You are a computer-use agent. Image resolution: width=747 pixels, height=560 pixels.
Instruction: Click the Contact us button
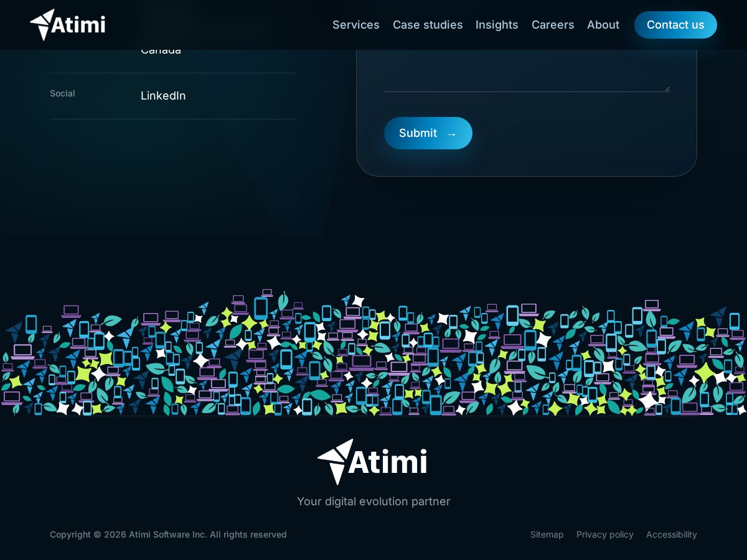click(x=675, y=25)
